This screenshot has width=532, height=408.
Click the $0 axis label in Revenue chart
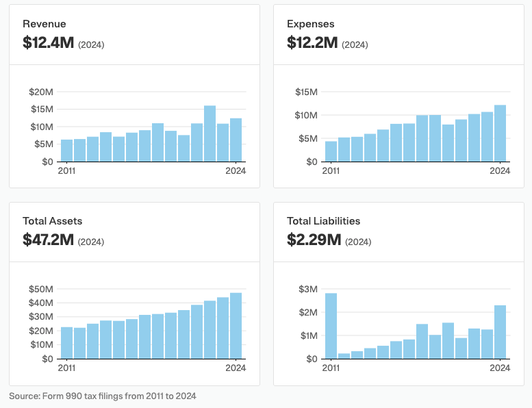click(x=47, y=162)
